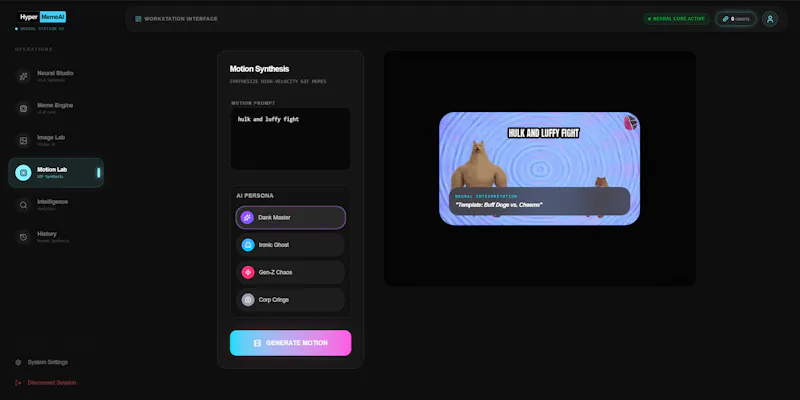Click the watermark icon on GIF preview
This screenshot has height=400, width=800.
click(631, 122)
